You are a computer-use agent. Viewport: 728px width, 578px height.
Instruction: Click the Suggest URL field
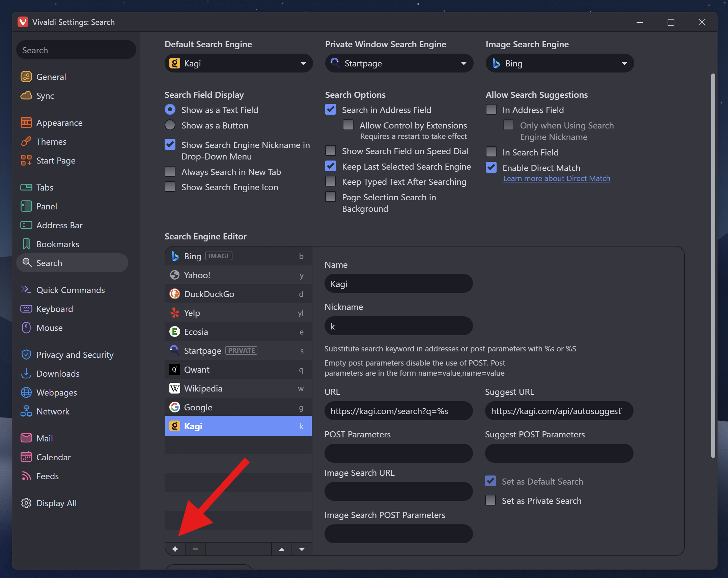click(x=559, y=411)
